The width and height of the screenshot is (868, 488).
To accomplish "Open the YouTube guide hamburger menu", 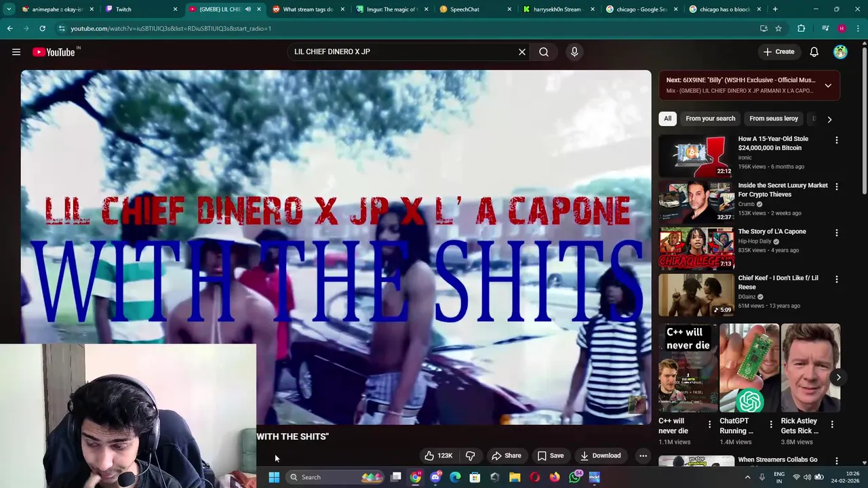I will [16, 52].
